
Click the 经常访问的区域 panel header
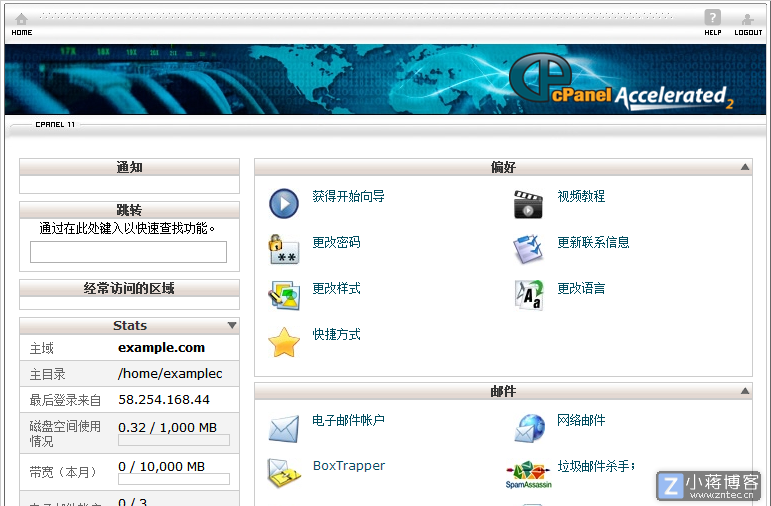[x=129, y=288]
